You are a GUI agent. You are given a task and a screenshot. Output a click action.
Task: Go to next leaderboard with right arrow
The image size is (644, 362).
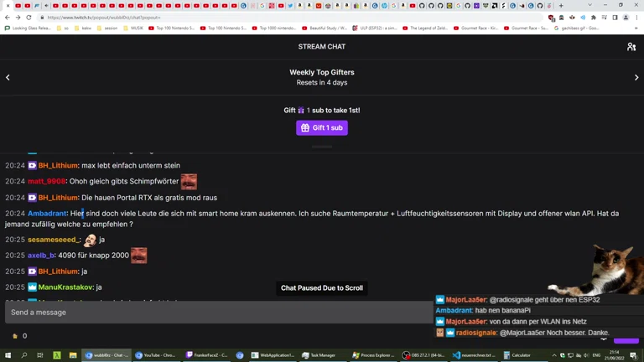click(636, 77)
